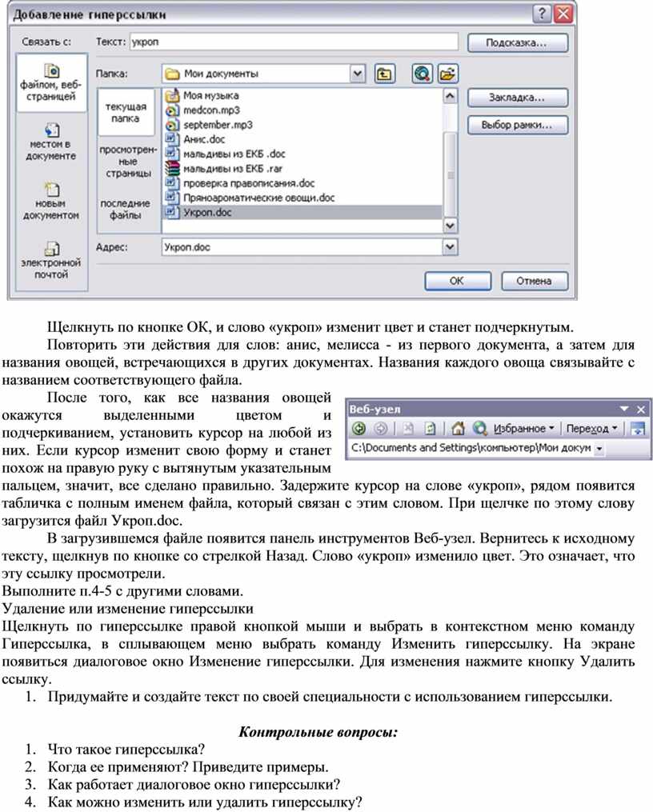Select link to 'новым документом'
This screenshot has width=653, height=812.
[51, 201]
